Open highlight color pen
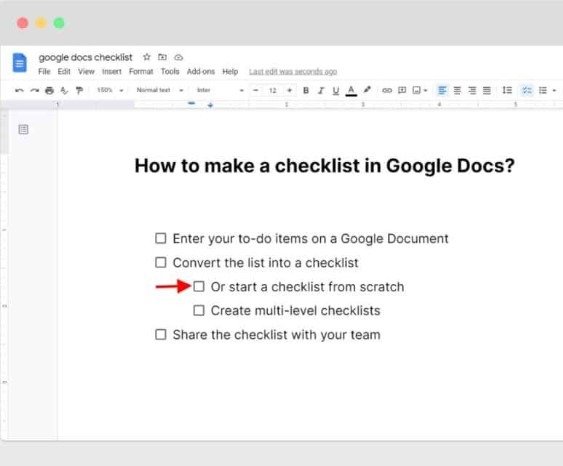Viewport: 563px width, 466px height. pos(367,90)
